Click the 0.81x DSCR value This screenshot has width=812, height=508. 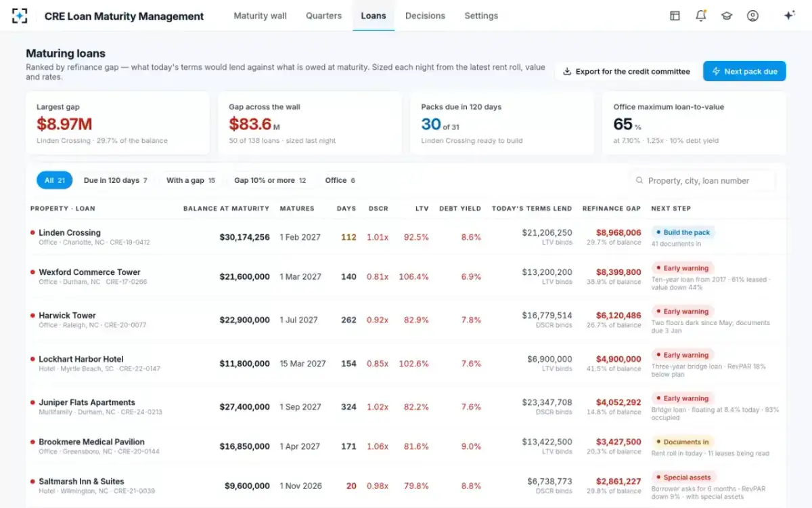(x=378, y=276)
